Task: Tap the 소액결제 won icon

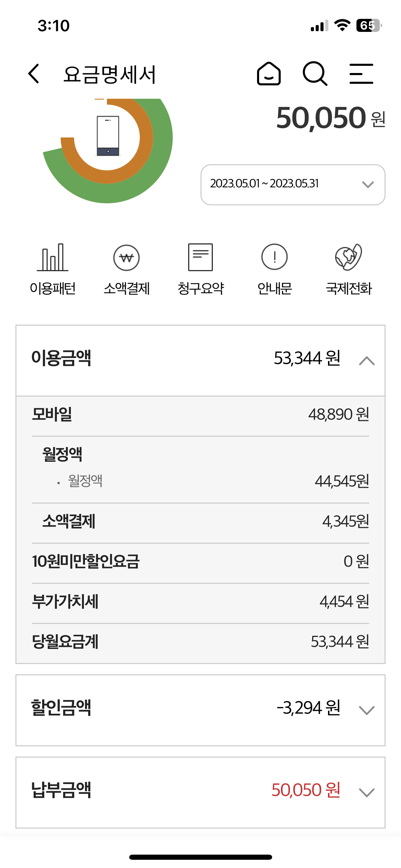Action: point(126,257)
